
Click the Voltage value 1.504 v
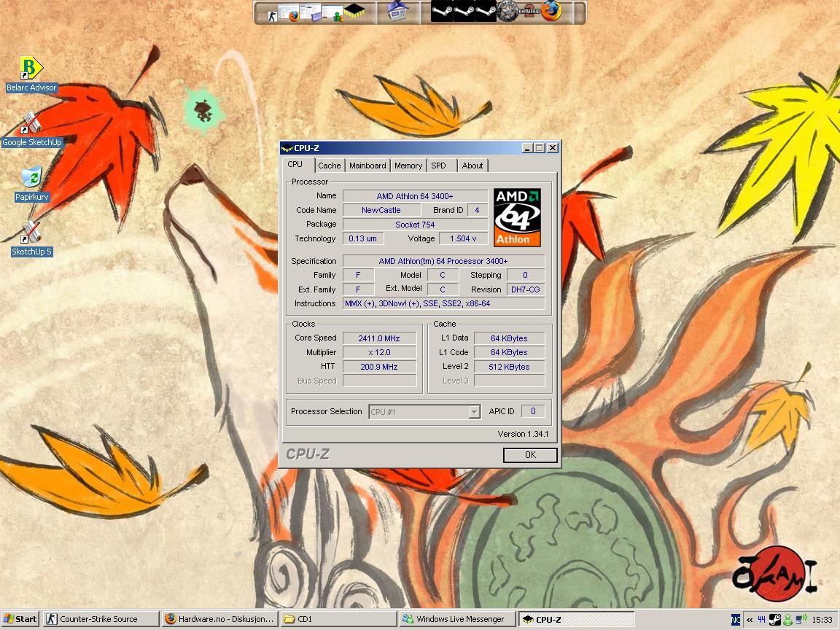tap(464, 238)
